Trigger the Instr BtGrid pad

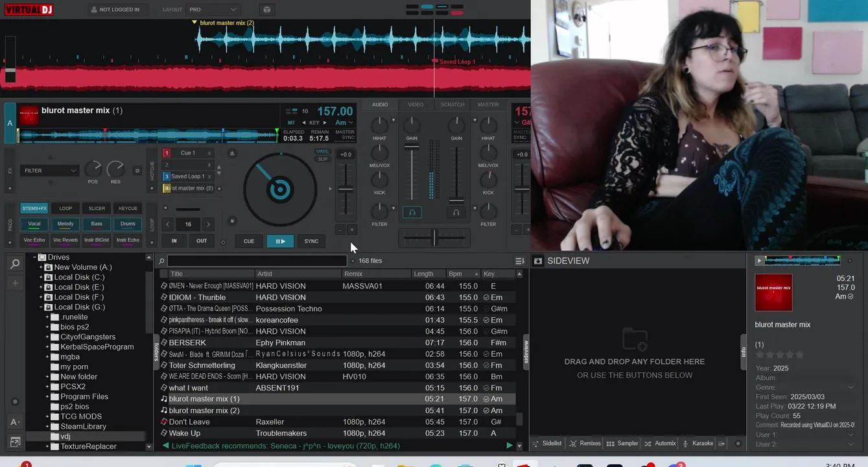(97, 241)
